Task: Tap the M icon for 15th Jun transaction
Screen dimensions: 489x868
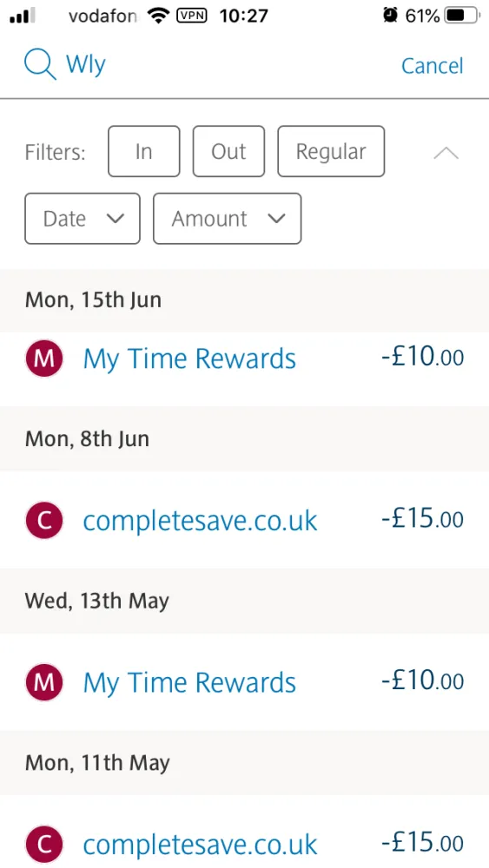Action: 44,358
